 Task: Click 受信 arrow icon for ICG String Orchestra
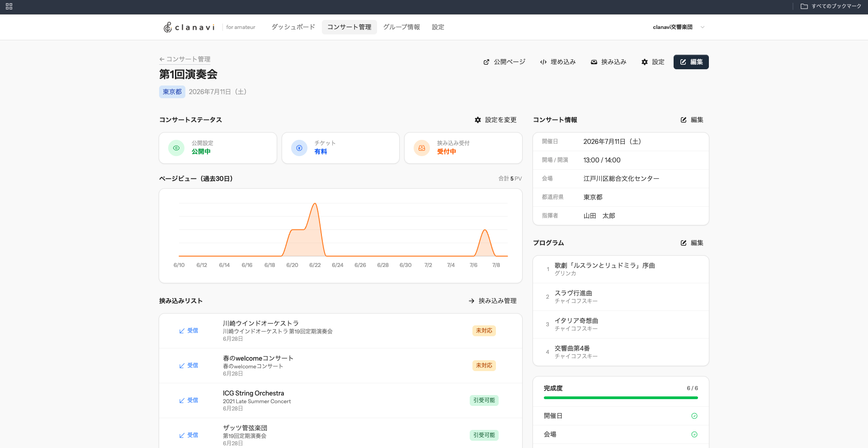tap(182, 400)
